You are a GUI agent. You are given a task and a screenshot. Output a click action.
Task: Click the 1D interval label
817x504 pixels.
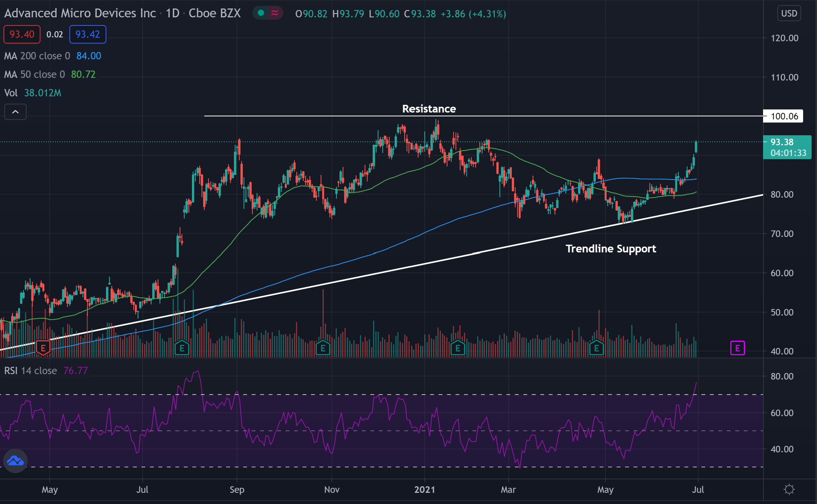173,13
